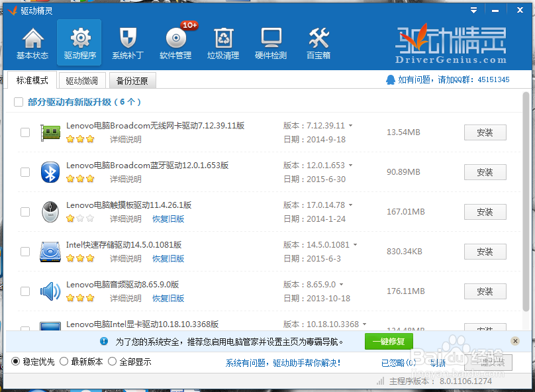Click the QQ penguin bell icon
The image size is (535, 392).
coord(391,80)
